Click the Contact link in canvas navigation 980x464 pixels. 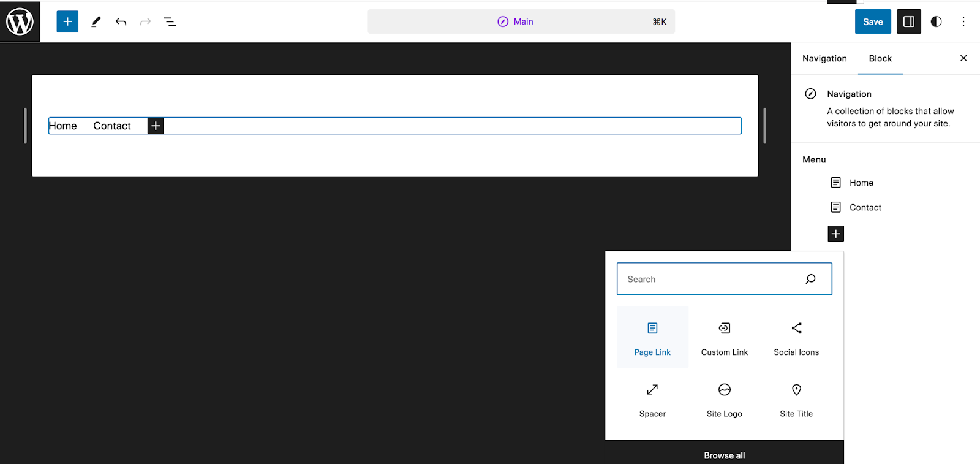coord(112,126)
